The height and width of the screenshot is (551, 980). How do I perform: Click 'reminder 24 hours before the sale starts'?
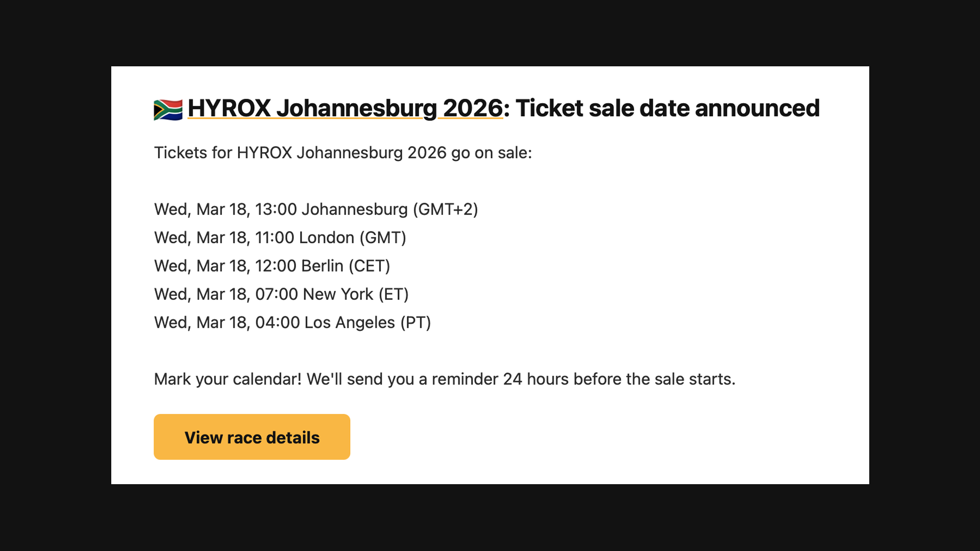[583, 379]
